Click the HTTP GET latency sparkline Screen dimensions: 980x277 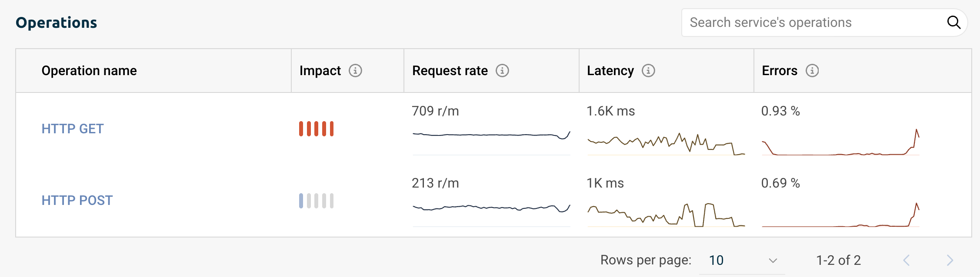coord(666,144)
